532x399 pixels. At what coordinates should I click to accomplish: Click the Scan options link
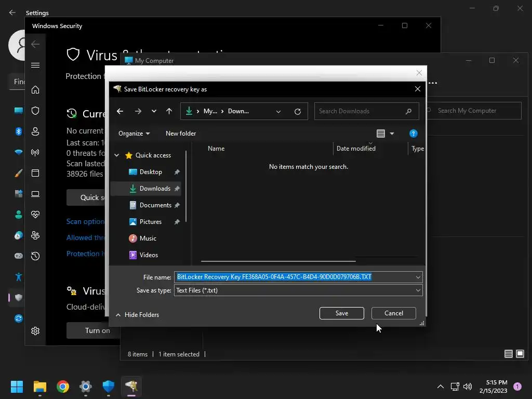86,221
